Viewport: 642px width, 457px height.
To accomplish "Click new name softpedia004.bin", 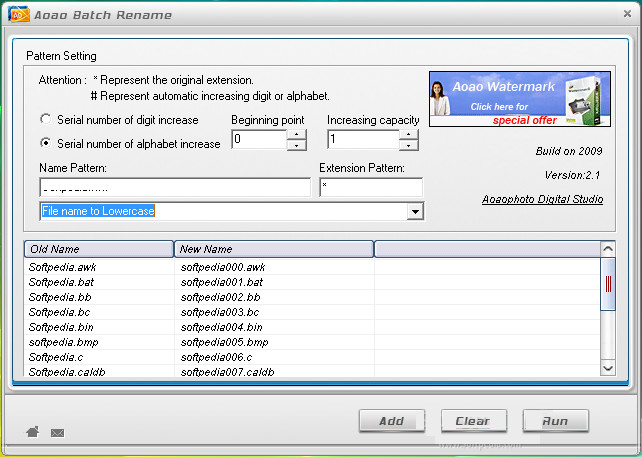I will click(x=222, y=327).
